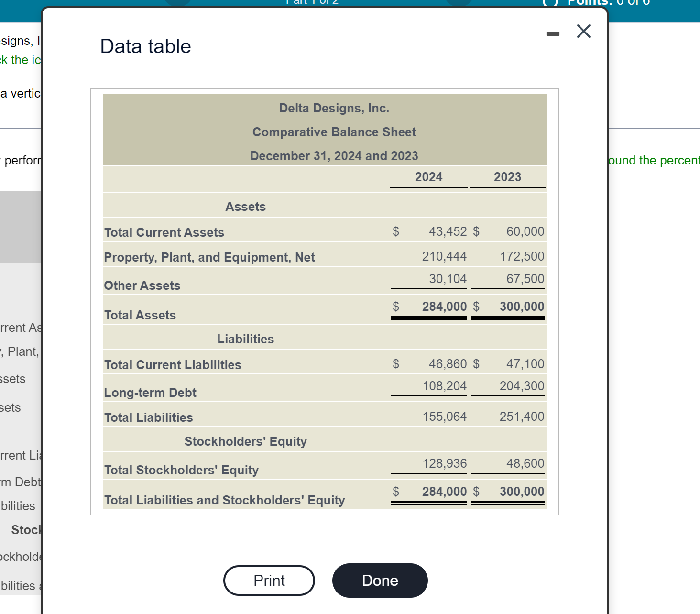Select the Stockholders' Equity section header

pyautogui.click(x=245, y=441)
